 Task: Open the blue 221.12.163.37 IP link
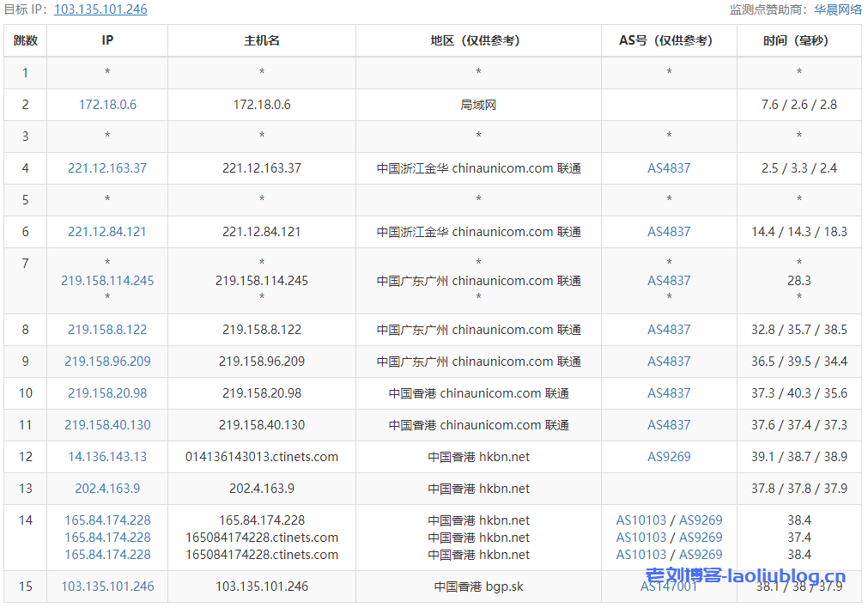click(x=107, y=168)
